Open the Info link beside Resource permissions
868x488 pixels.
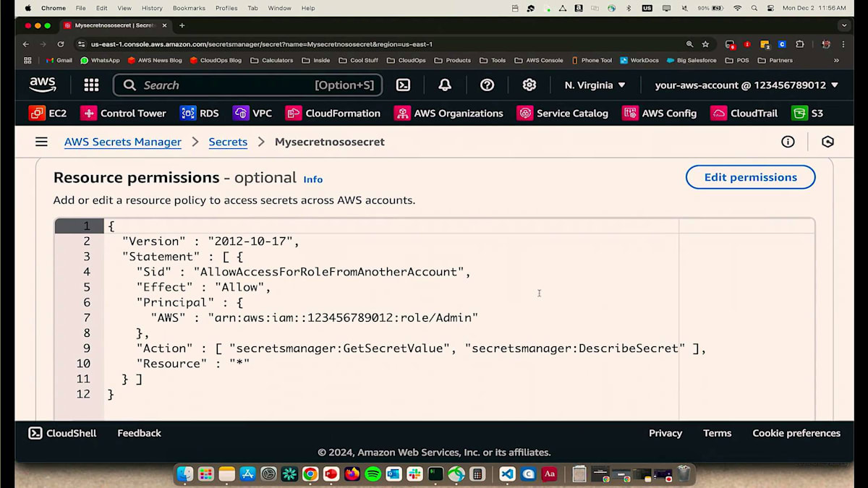click(x=313, y=179)
